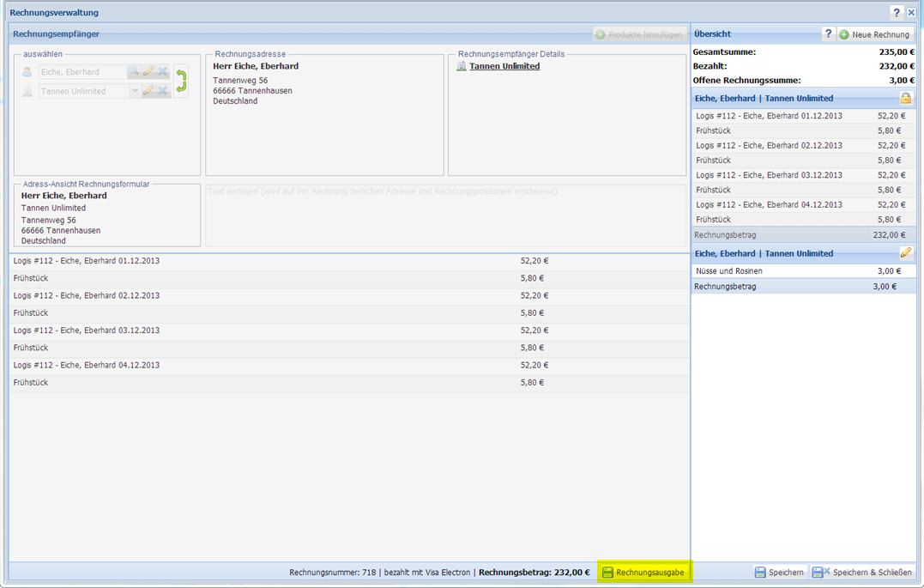The image size is (924, 588).
Task: Open the Tannen Unlimited details link
Action: tap(504, 66)
